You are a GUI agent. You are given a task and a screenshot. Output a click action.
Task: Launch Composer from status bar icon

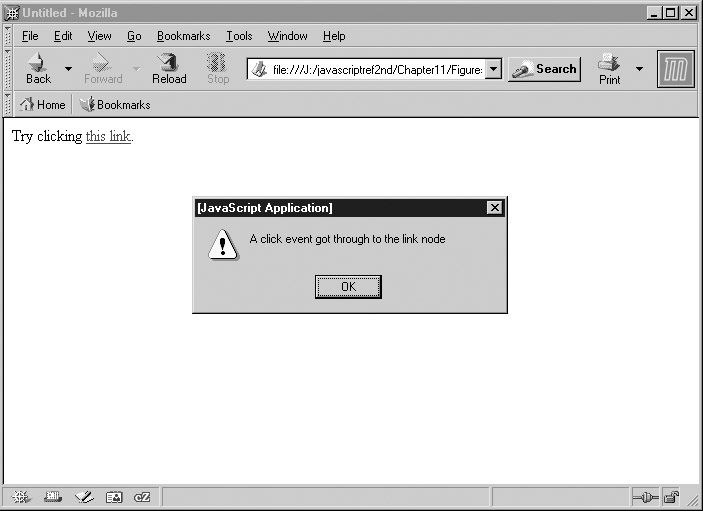(84, 497)
